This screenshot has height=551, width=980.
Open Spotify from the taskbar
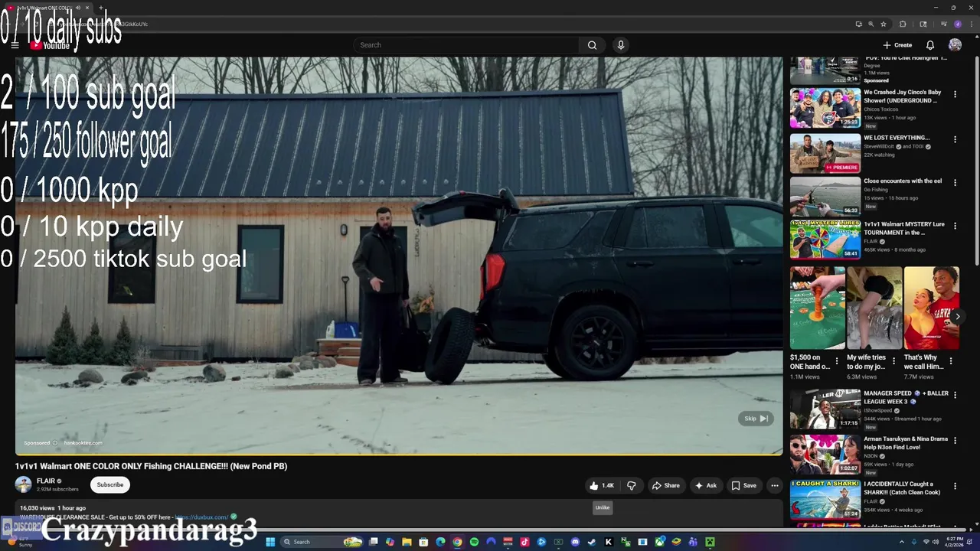(474, 542)
